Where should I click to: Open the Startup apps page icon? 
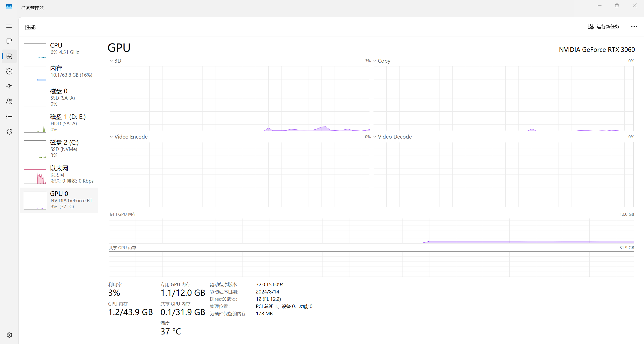click(x=9, y=87)
